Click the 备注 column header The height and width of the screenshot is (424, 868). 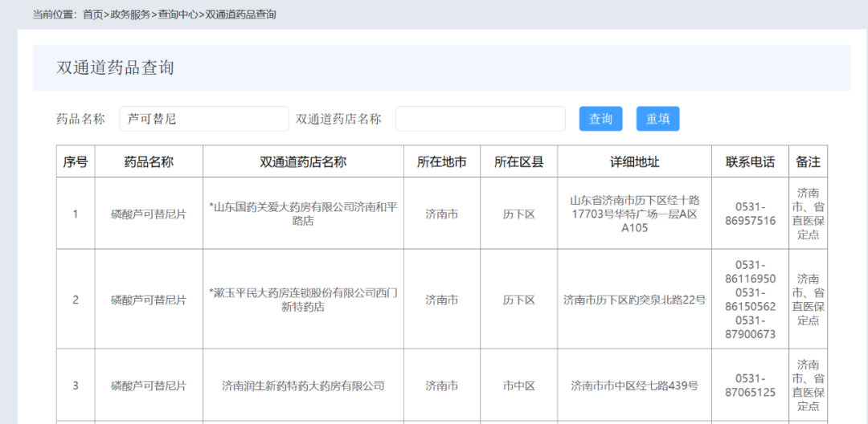[809, 161]
